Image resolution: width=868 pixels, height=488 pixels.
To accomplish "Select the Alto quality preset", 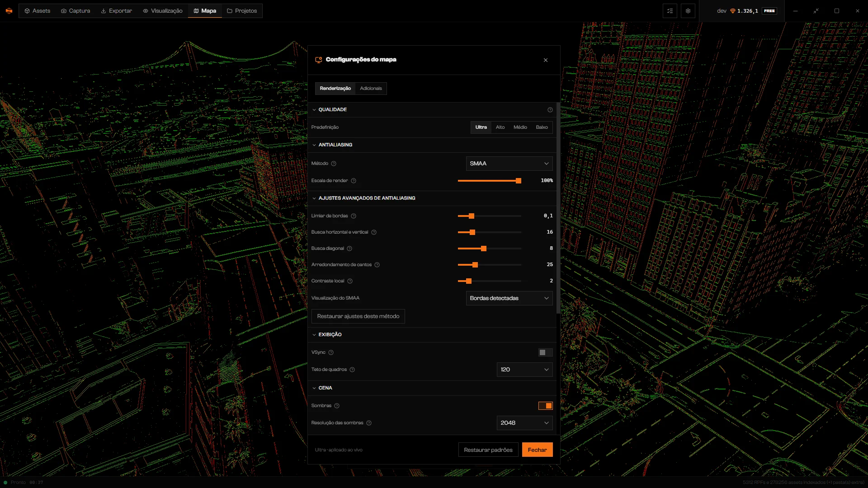I will click(500, 127).
